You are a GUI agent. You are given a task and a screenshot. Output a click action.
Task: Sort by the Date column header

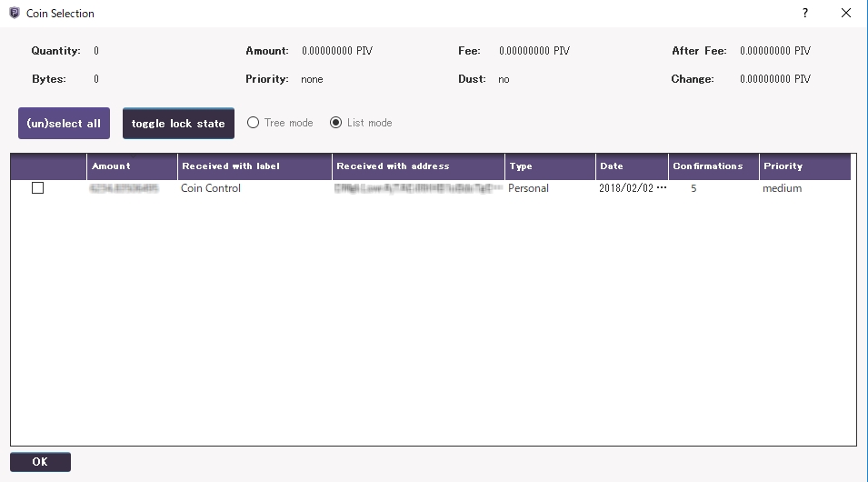click(632, 166)
